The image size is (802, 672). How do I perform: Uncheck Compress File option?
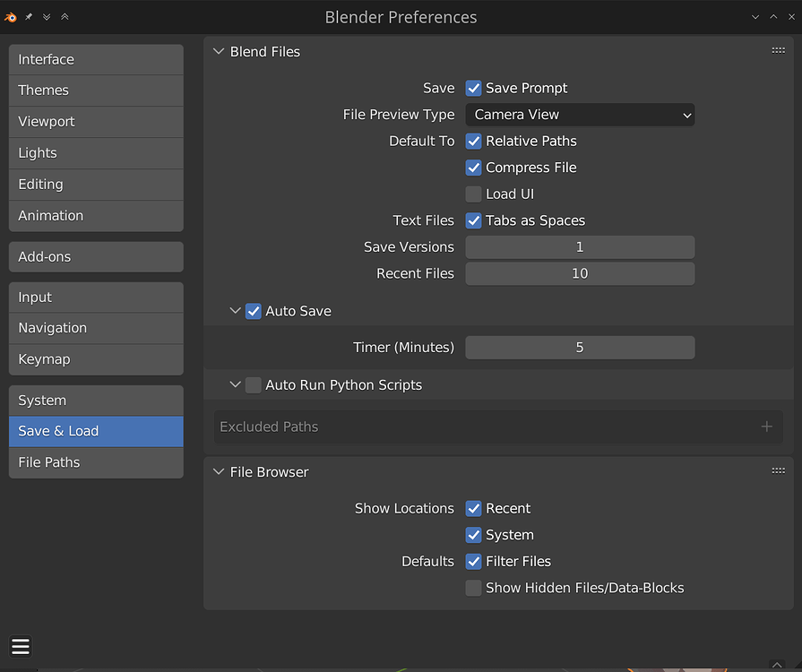[473, 168]
